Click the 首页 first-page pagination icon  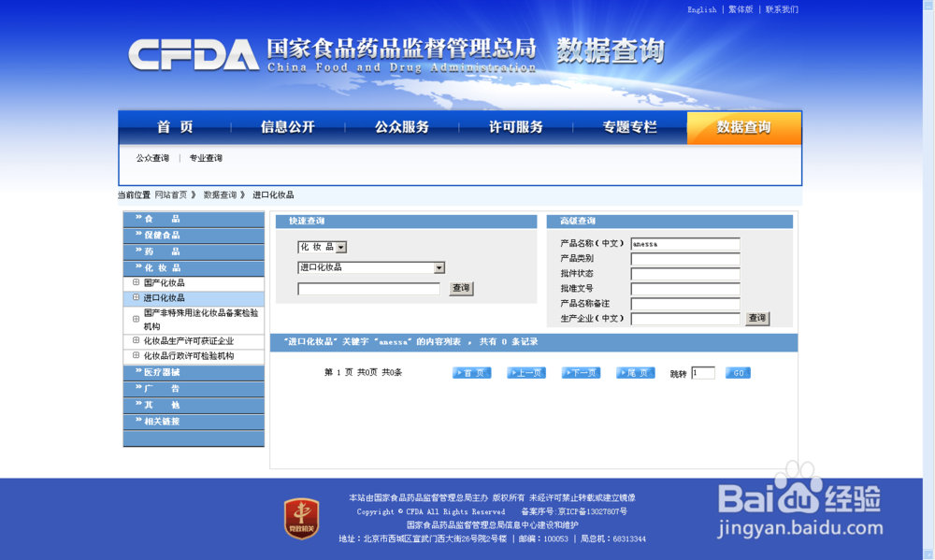(471, 372)
